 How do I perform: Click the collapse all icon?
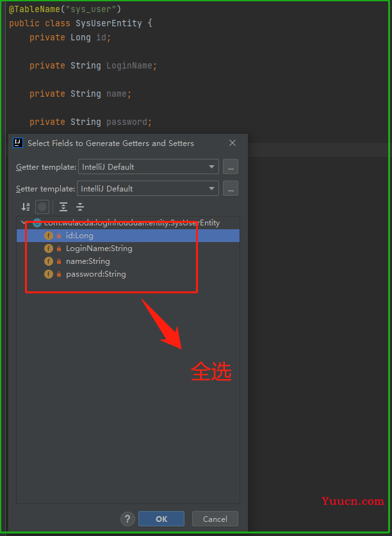click(80, 207)
